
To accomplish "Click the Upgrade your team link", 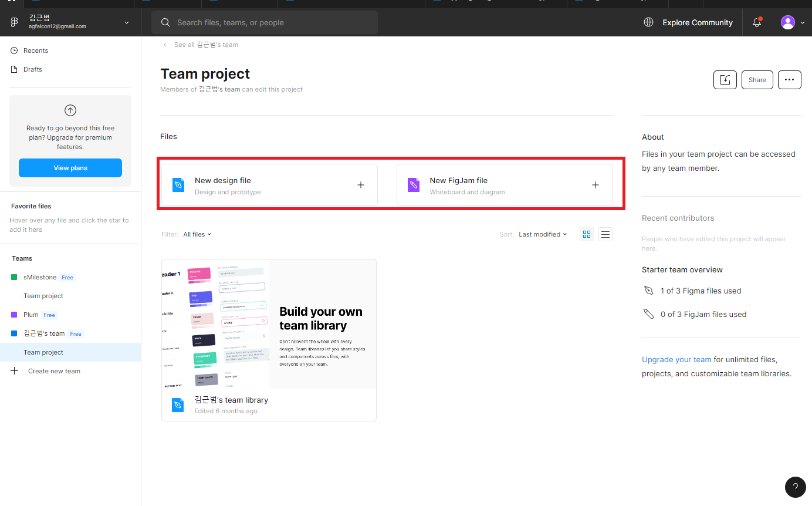I will tap(676, 359).
